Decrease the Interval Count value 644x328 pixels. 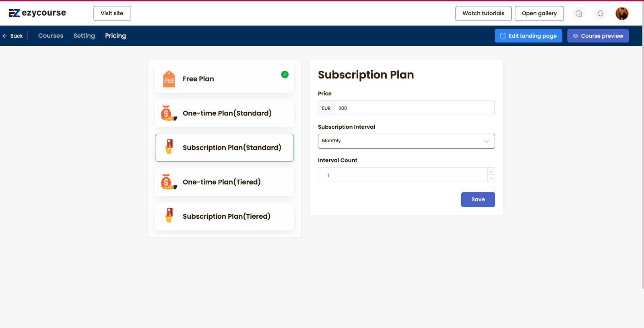(x=491, y=178)
